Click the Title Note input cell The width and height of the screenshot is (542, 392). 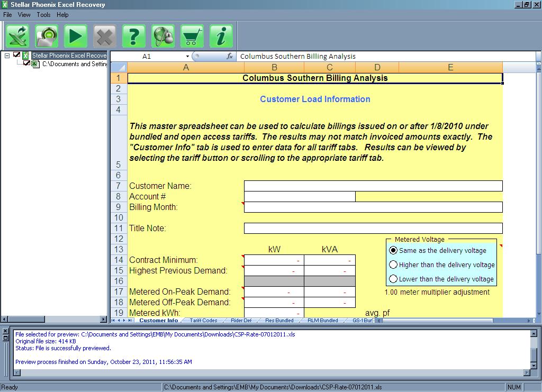tap(373, 228)
